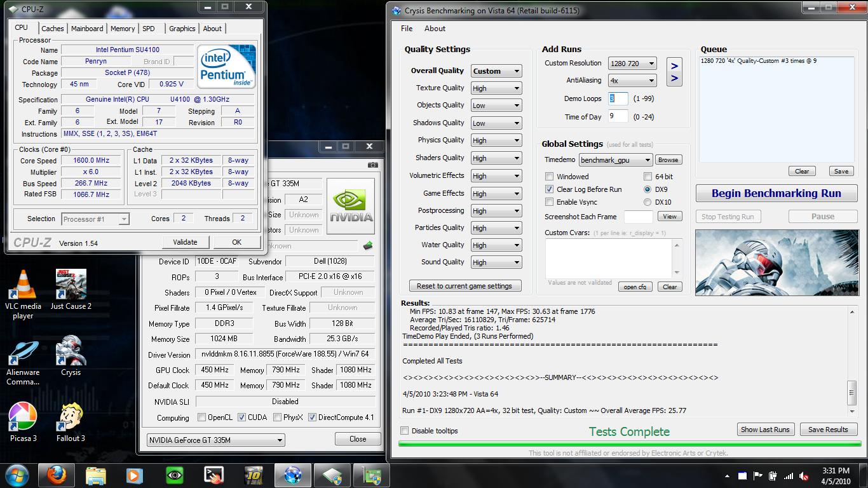Toggle the PhysX checkbox in GPU-Z
868x488 pixels.
[x=278, y=417]
